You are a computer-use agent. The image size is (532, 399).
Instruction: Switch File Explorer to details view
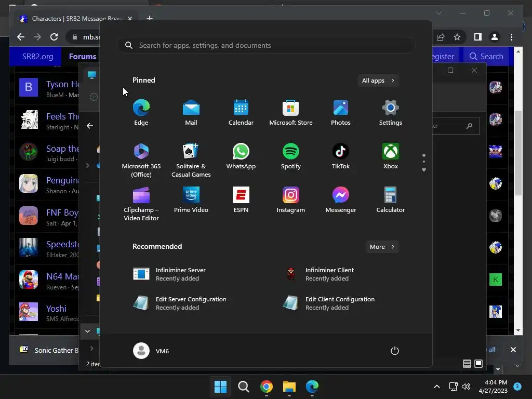pos(467,364)
